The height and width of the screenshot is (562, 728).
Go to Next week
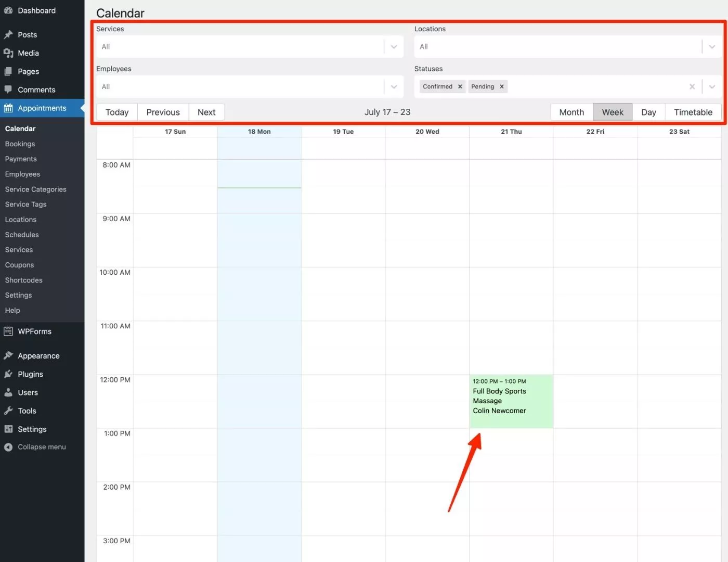tap(206, 112)
